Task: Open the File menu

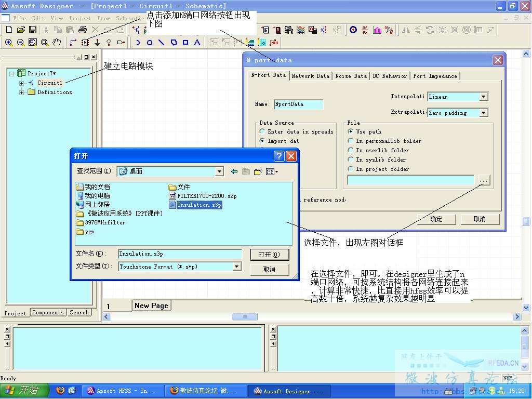Action: pos(19,18)
